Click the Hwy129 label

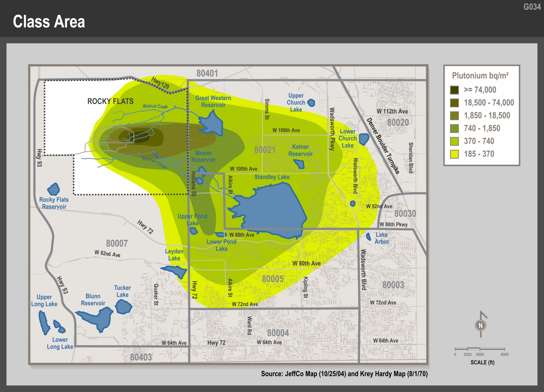160,83
